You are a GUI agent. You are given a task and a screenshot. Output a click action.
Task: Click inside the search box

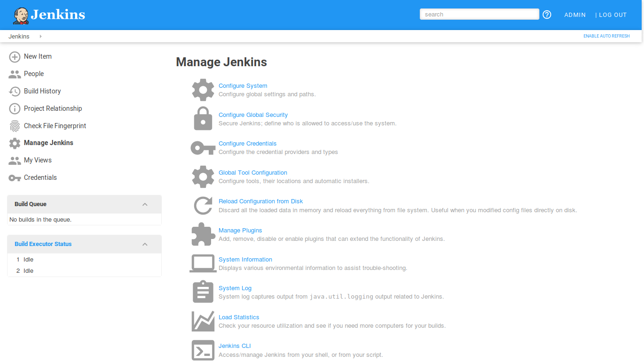tap(479, 14)
